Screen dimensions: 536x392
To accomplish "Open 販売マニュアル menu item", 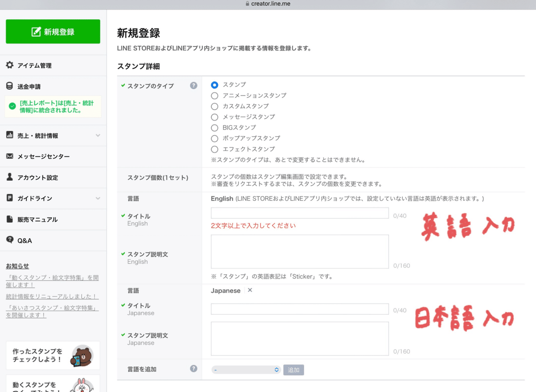I will pos(38,220).
